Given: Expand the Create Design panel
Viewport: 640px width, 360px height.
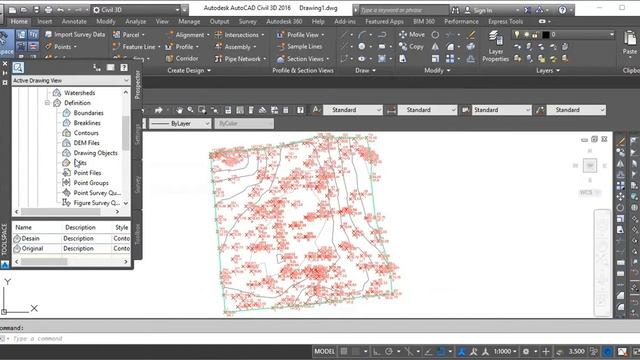Looking at the screenshot, I should [x=189, y=71].
